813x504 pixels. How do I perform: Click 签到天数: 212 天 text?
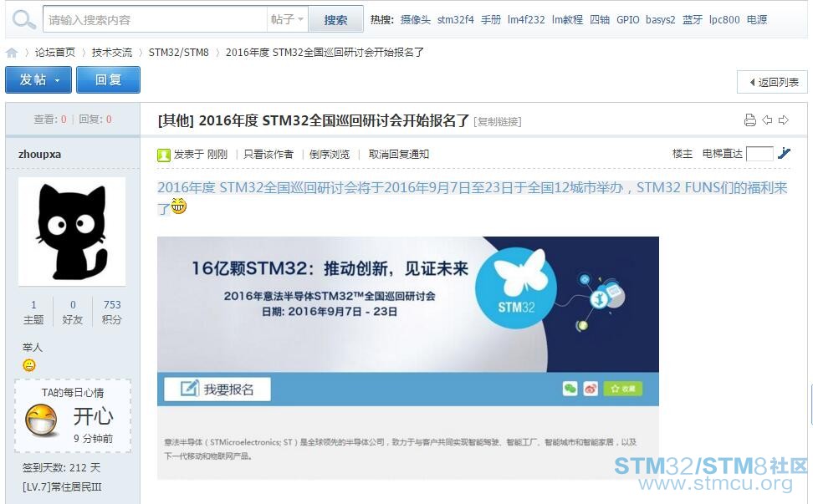click(62, 468)
